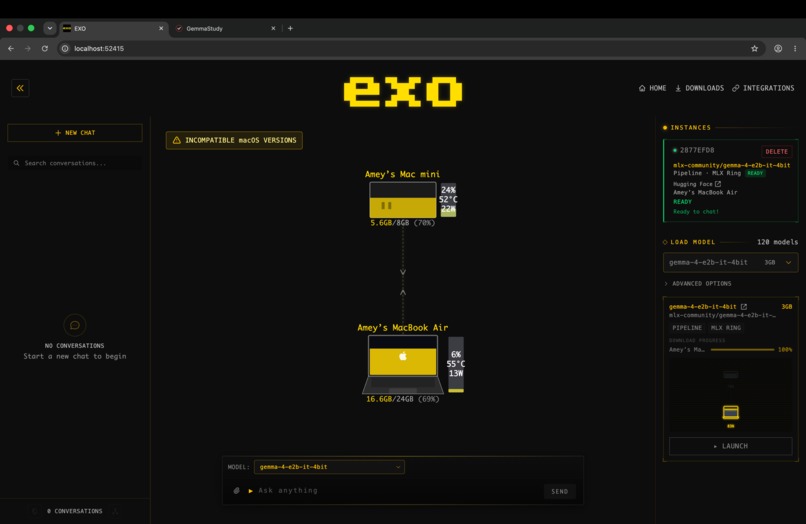The height and width of the screenshot is (524, 806).
Task: Click the download progress bar at 100%
Action: 742,350
